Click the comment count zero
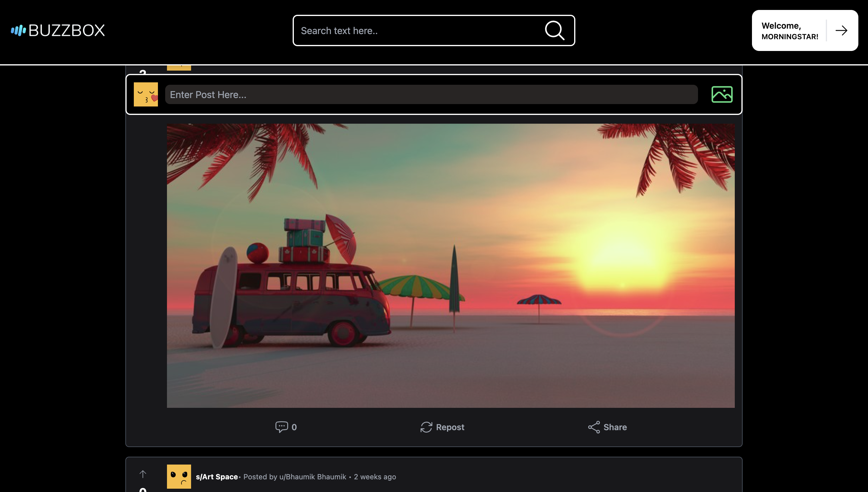 click(294, 427)
